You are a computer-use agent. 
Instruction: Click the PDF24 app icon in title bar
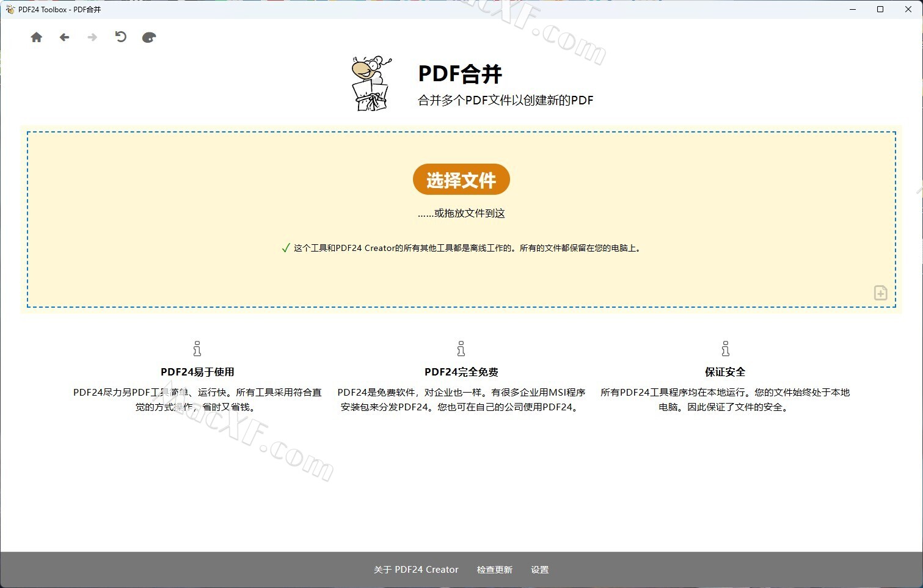click(x=10, y=9)
